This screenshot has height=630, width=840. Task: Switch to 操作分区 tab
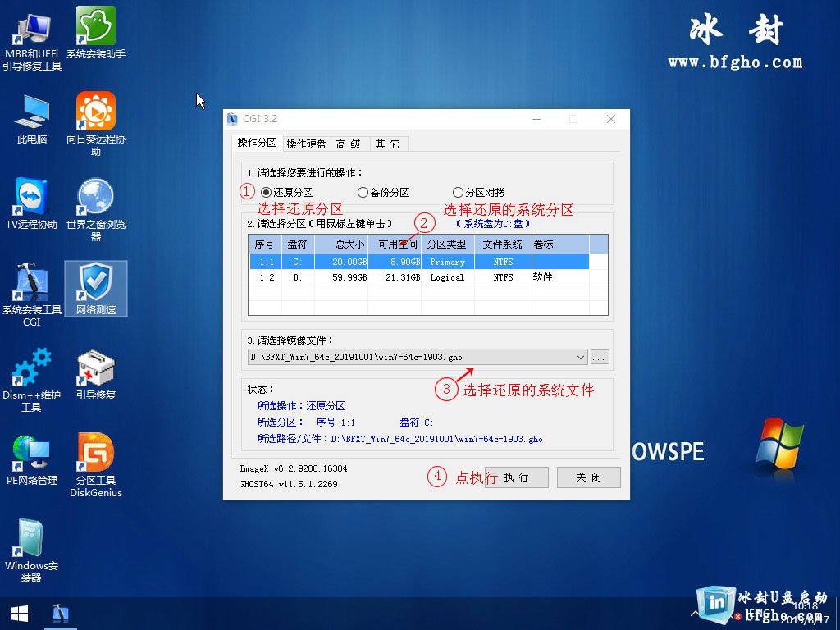click(257, 143)
